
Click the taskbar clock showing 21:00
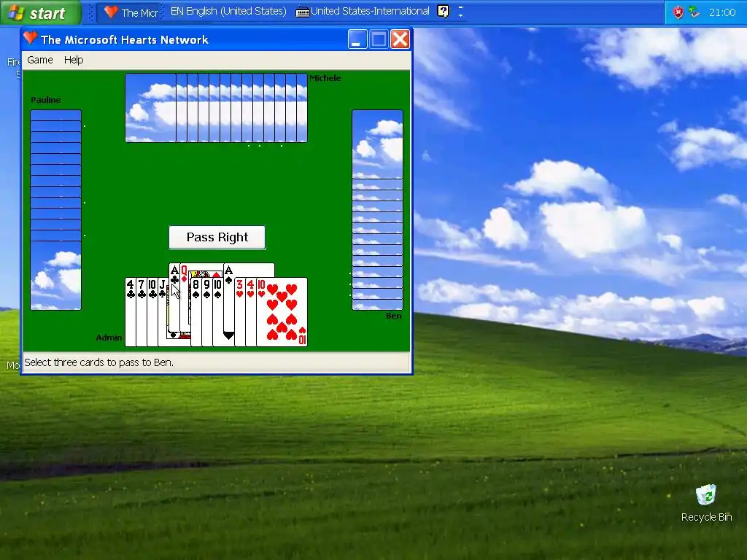(x=722, y=13)
